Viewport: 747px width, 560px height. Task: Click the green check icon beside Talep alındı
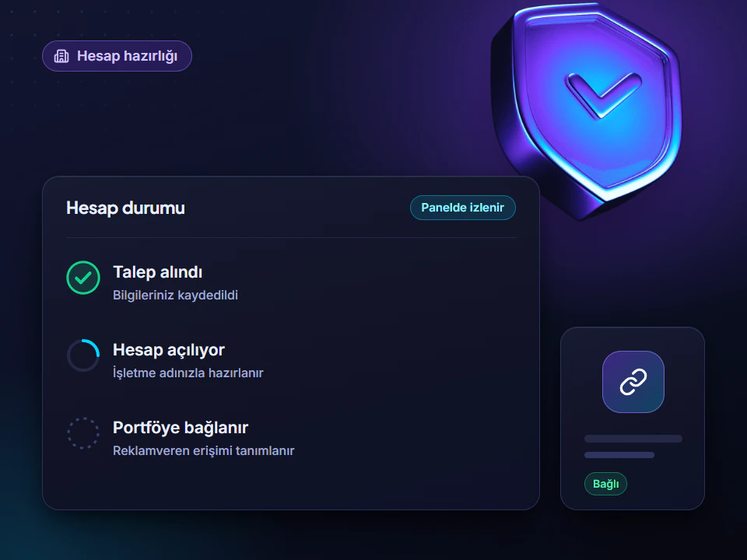point(83,278)
